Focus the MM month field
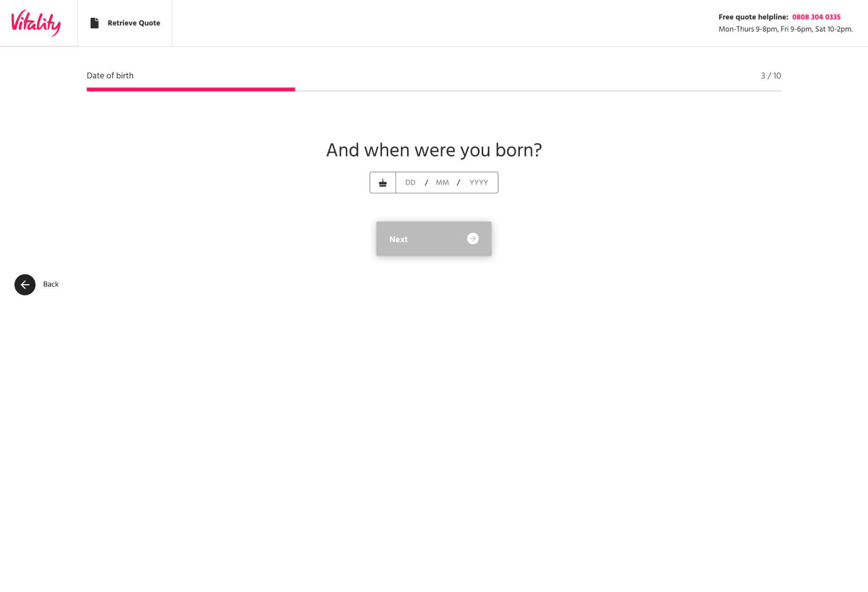Screen dimensions: 868x592 tap(442, 183)
